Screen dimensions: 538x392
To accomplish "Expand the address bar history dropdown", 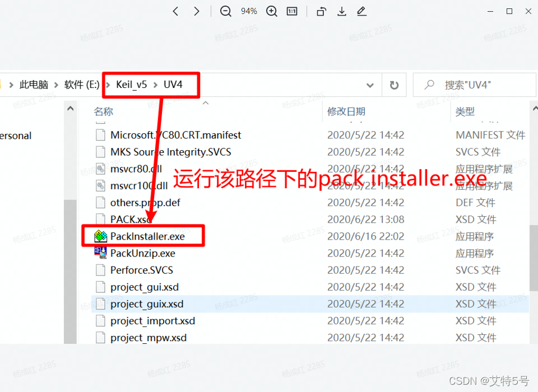I will click(x=370, y=85).
